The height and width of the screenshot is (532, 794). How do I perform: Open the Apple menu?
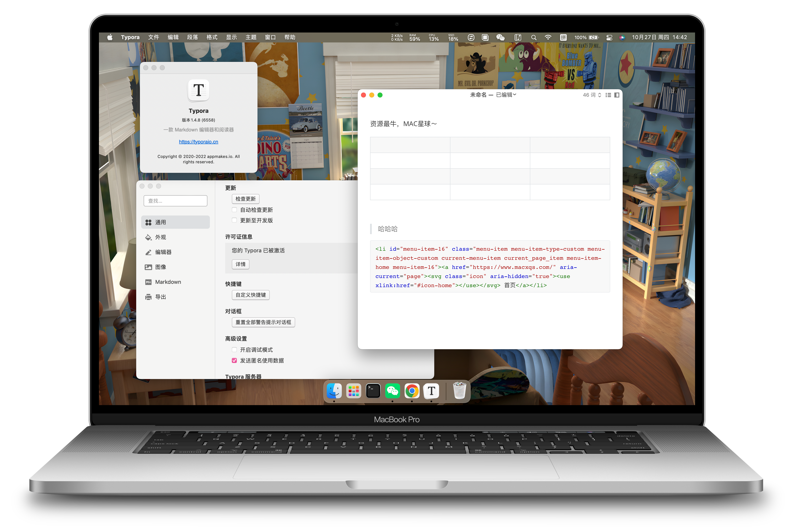pos(109,37)
